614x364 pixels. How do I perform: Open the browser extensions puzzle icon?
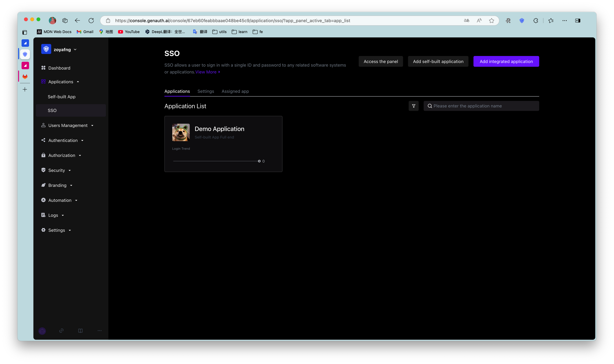(536, 21)
